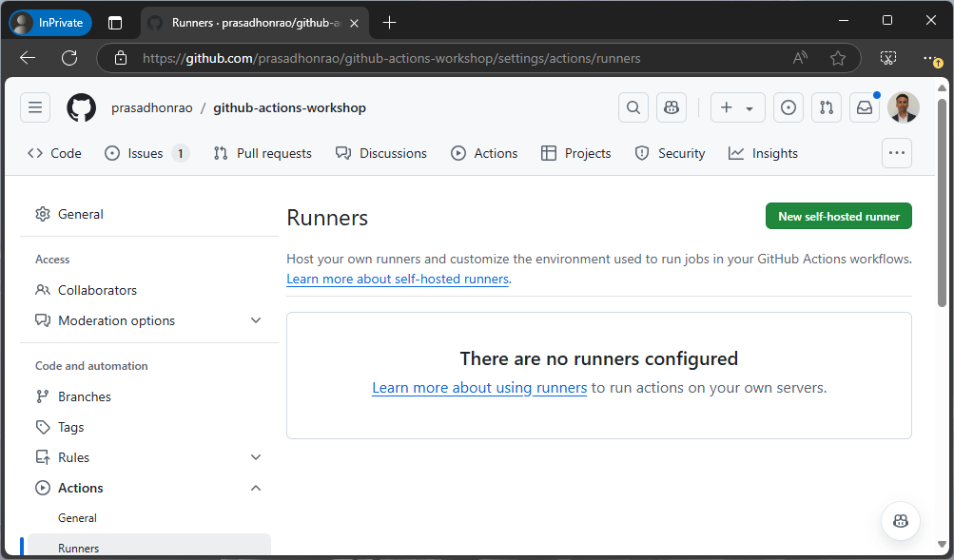Open the tab actions menu icon
The image size is (954, 560).
(x=115, y=23)
